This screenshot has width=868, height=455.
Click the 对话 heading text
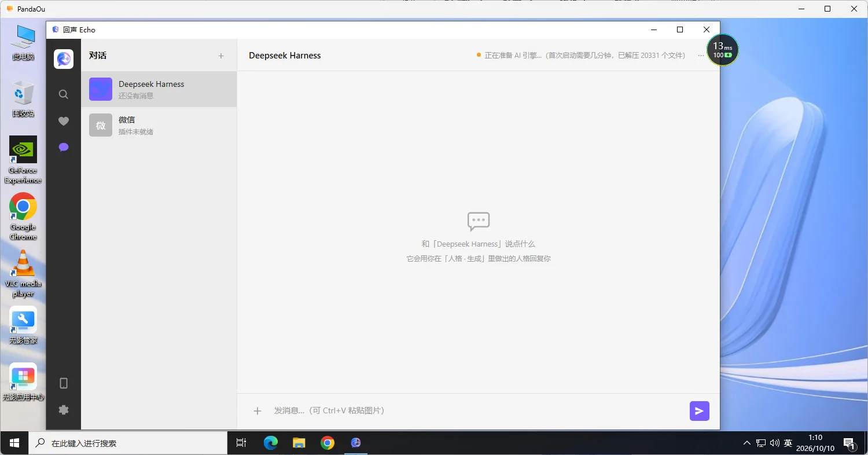(x=98, y=56)
